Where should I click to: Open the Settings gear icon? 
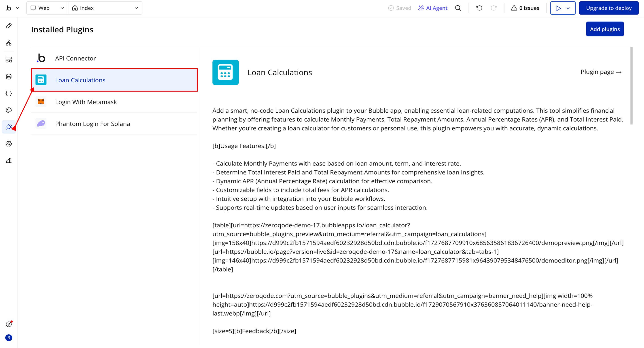9,144
